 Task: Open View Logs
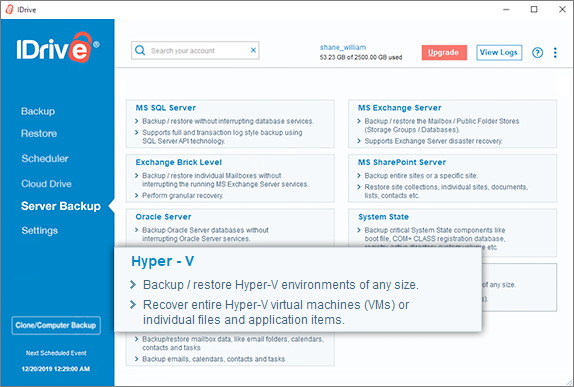(499, 52)
